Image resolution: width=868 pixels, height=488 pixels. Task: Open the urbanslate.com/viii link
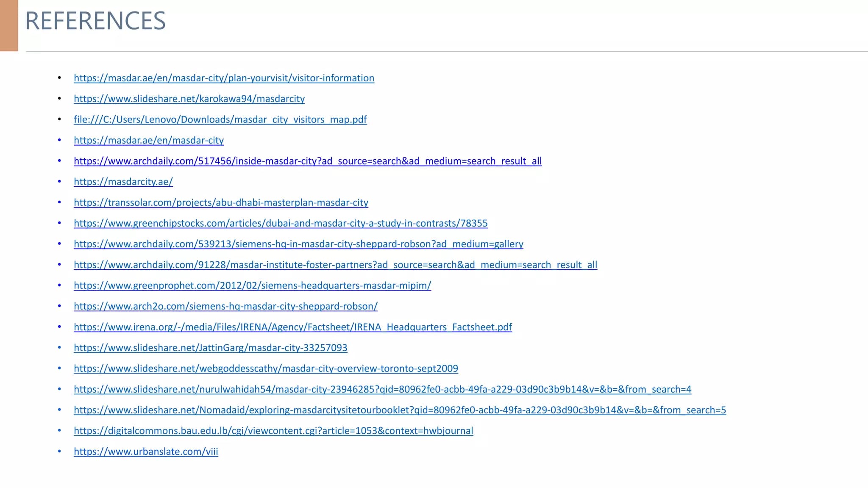coord(146,452)
